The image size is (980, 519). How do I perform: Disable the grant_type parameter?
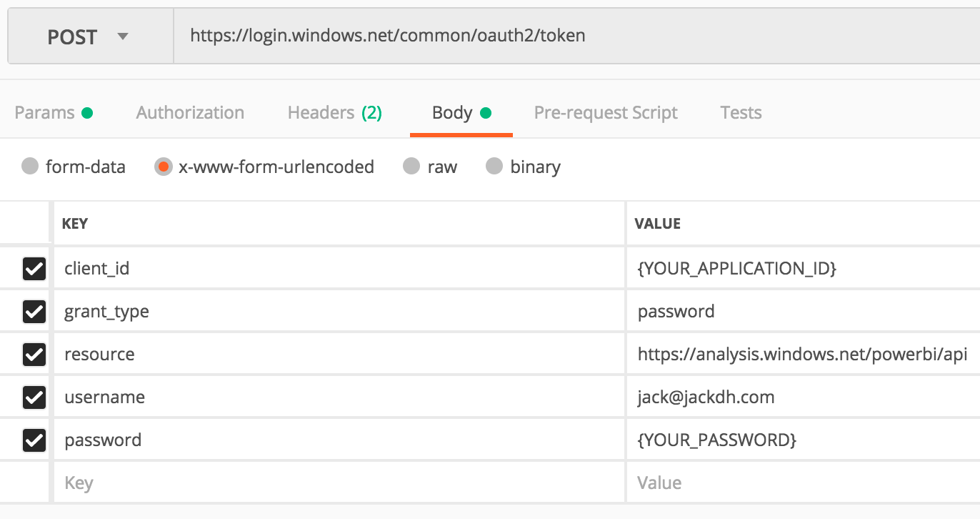(34, 311)
